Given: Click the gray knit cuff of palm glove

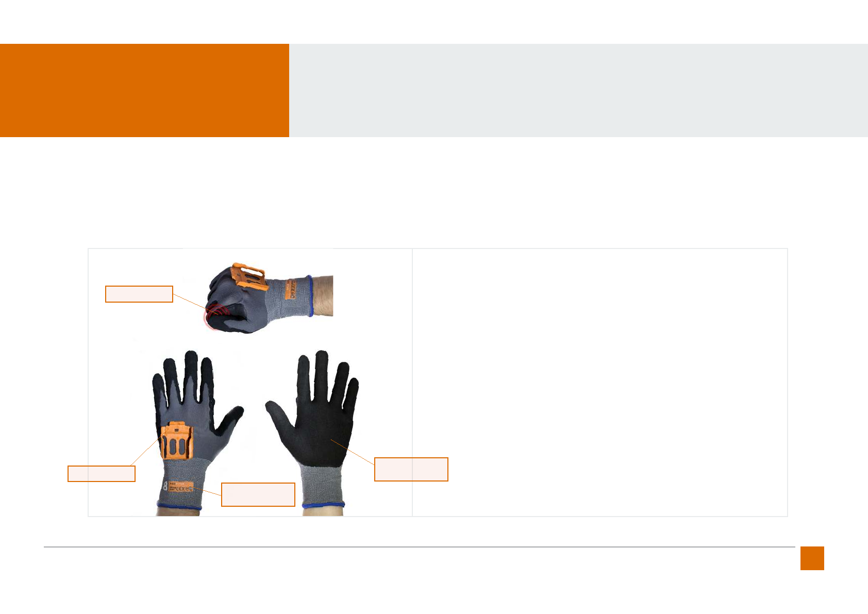Looking at the screenshot, I should (x=322, y=484).
